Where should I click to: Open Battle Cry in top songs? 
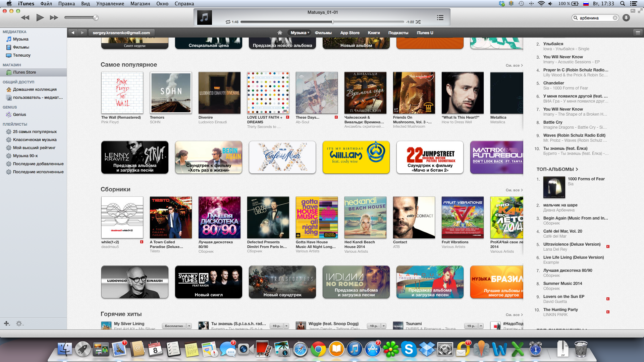(552, 122)
